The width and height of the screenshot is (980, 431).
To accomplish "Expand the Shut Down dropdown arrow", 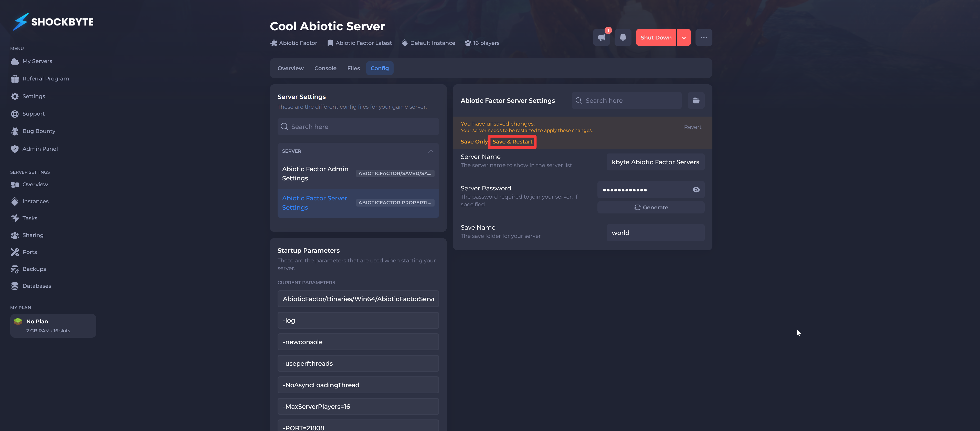I will [x=684, y=37].
